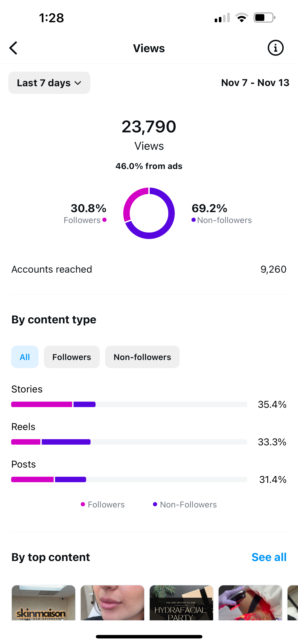
Task: Expand the Last 7 days dropdown
Action: pos(49,83)
